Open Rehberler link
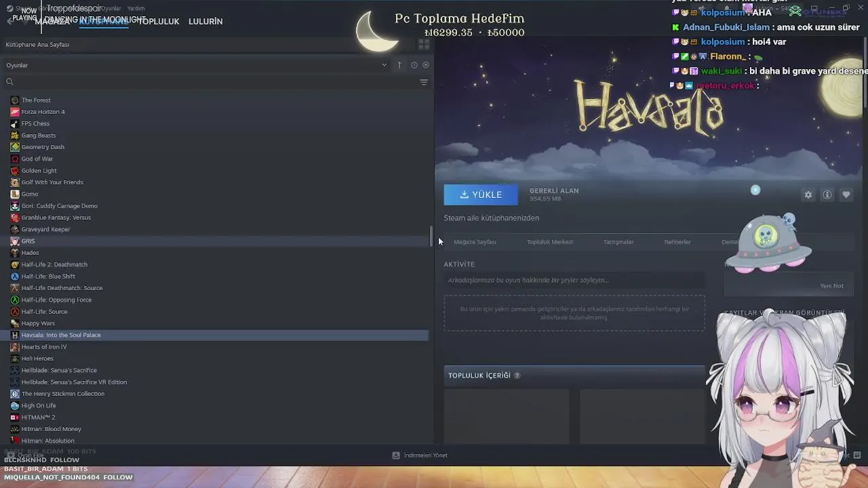This screenshot has width=868, height=488. [x=677, y=242]
